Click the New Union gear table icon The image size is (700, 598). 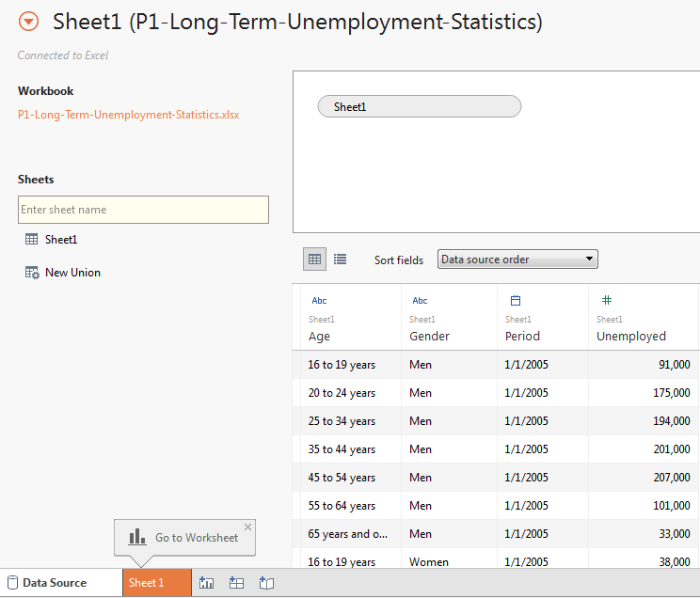pyautogui.click(x=32, y=273)
